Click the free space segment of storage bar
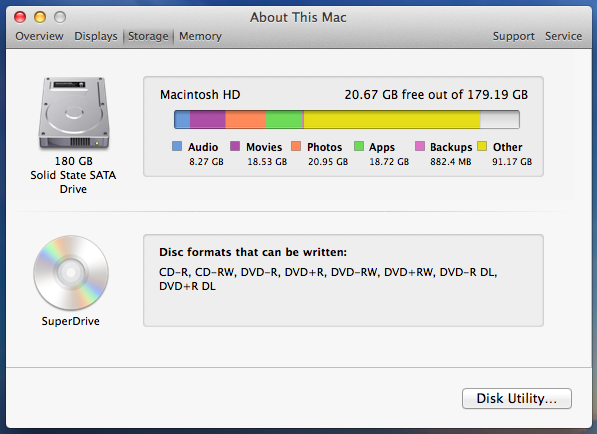 pos(500,120)
